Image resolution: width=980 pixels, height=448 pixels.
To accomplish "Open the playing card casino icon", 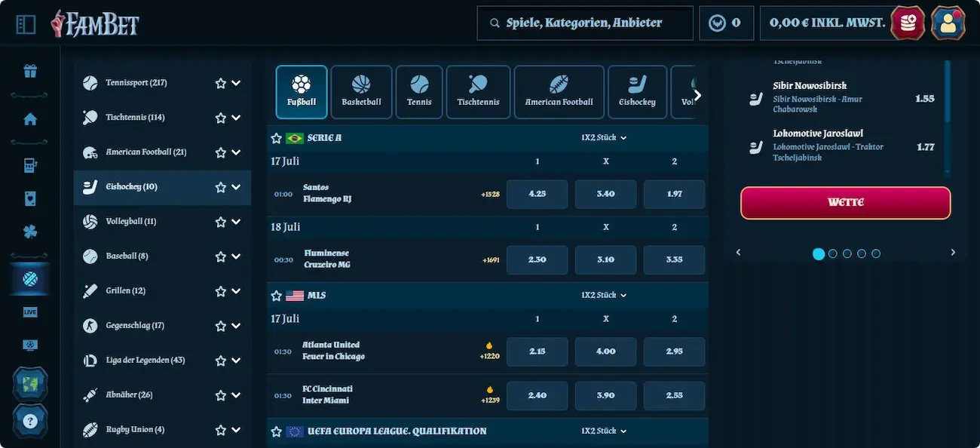I will pos(30,199).
